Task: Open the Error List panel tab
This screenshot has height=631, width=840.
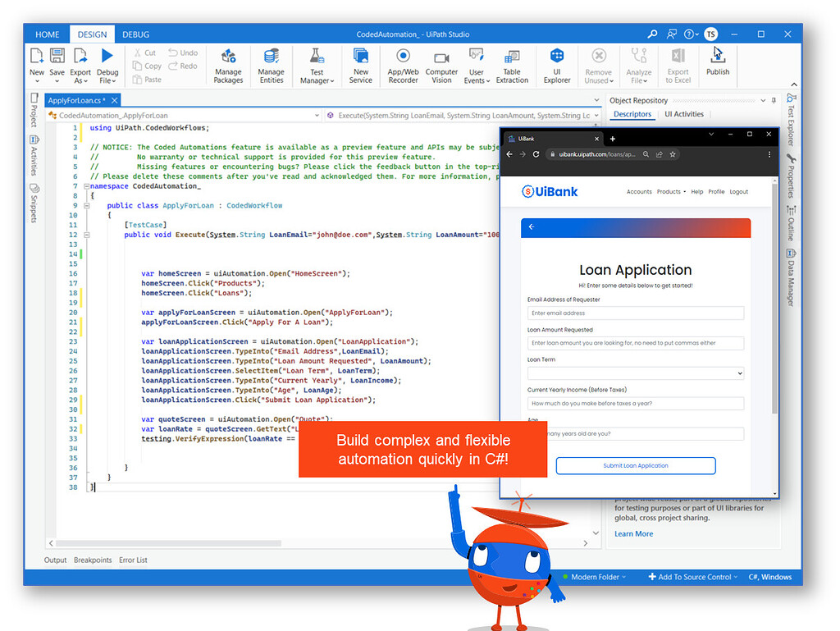Action: tap(133, 560)
